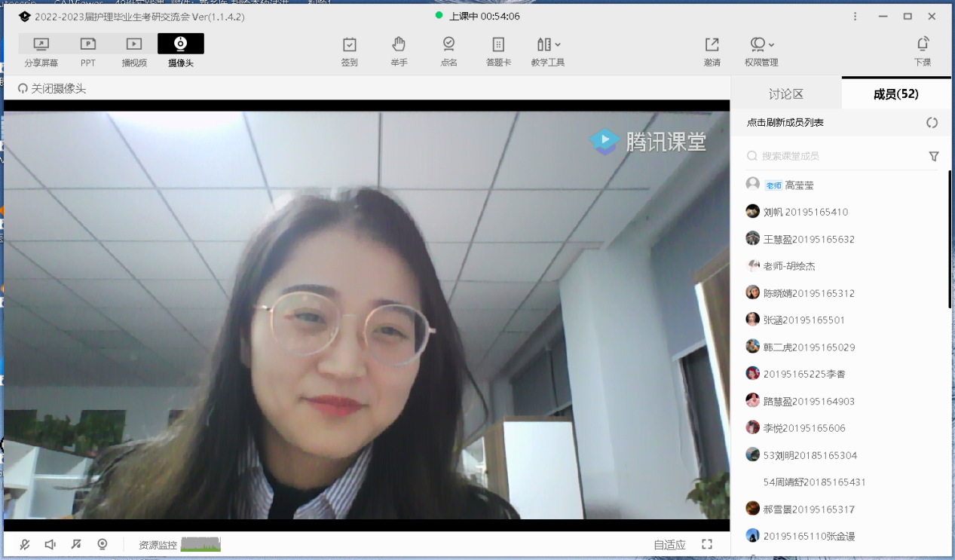Click the 邀请 invite icon
Viewport: 955px width, 560px height.
coord(712,50)
